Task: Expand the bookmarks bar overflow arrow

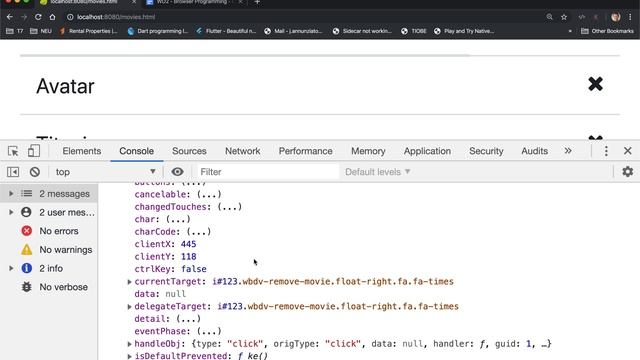Action: pyautogui.click(x=570, y=31)
